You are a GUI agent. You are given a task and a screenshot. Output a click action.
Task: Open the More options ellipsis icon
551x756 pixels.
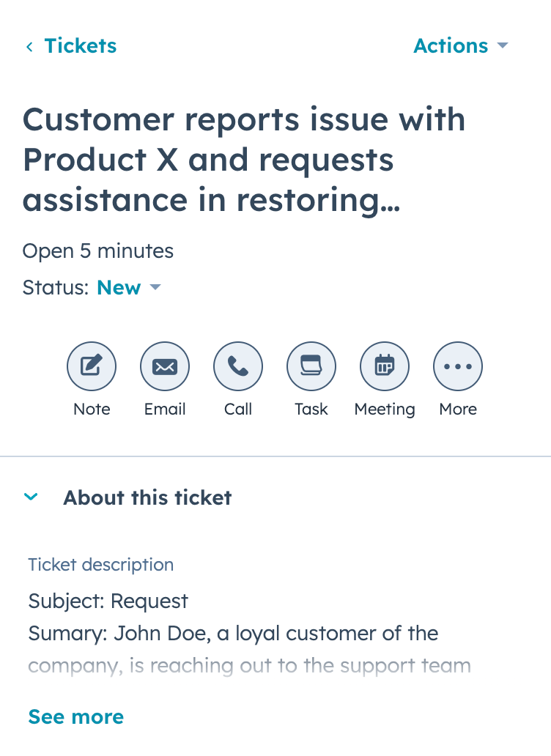click(x=458, y=366)
